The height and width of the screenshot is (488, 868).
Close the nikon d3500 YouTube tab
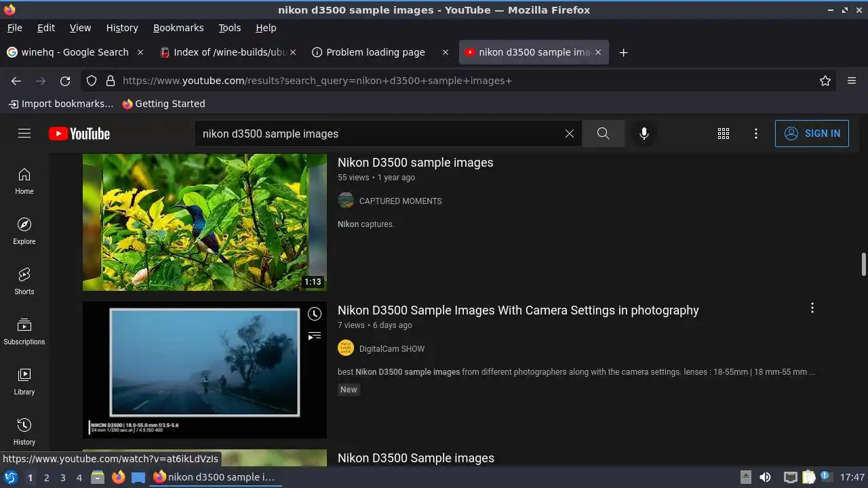click(598, 52)
